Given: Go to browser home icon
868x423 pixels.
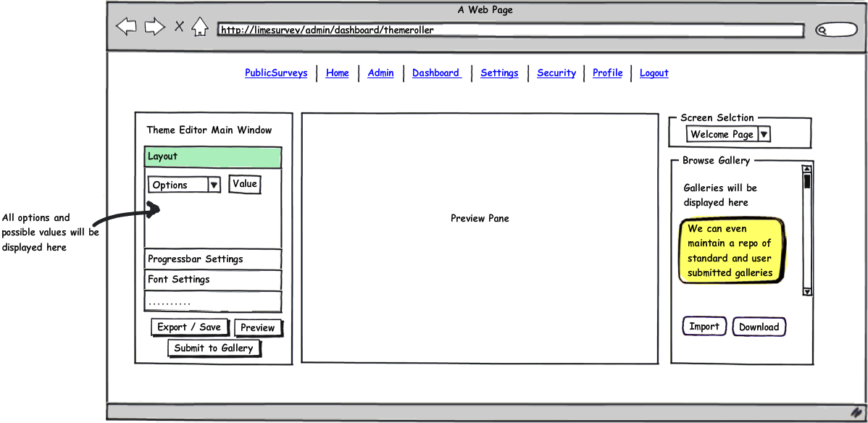Looking at the screenshot, I should click(x=200, y=28).
